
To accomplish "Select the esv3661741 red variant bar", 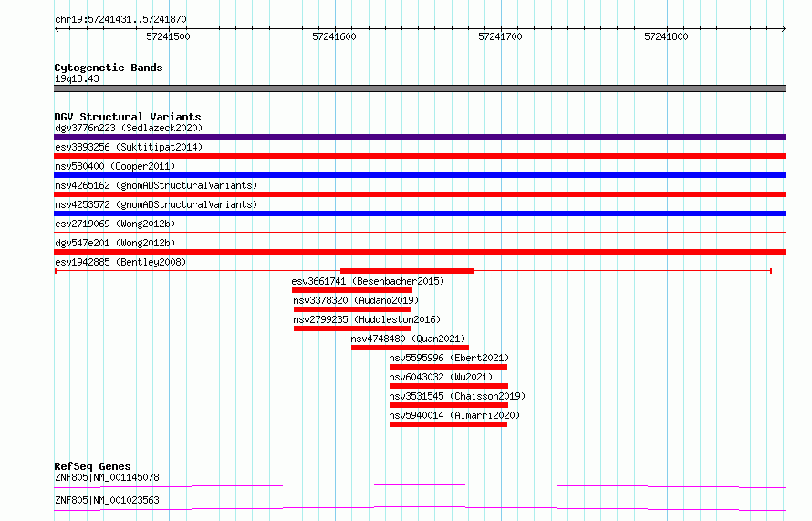I will click(x=352, y=290).
